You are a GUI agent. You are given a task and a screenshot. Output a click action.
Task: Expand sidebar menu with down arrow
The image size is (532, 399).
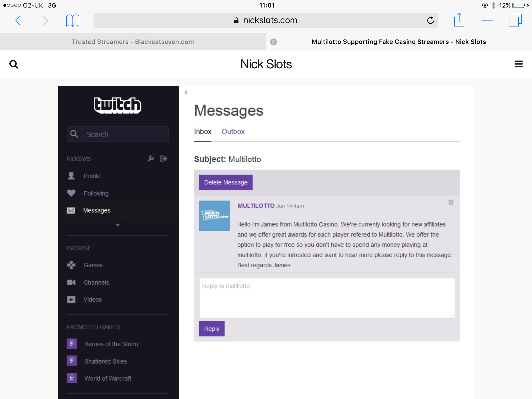[x=117, y=225]
